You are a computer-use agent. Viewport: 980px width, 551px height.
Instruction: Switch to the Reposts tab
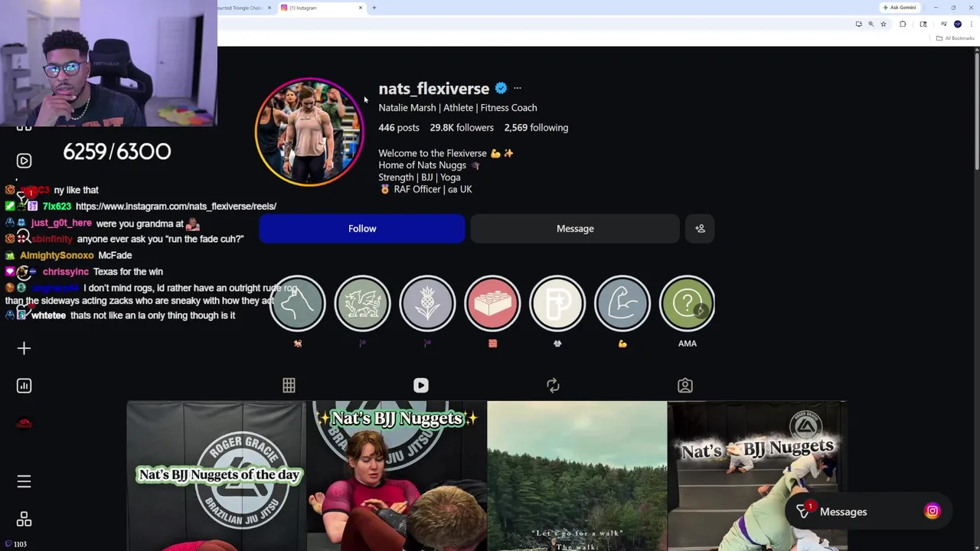pyautogui.click(x=553, y=386)
